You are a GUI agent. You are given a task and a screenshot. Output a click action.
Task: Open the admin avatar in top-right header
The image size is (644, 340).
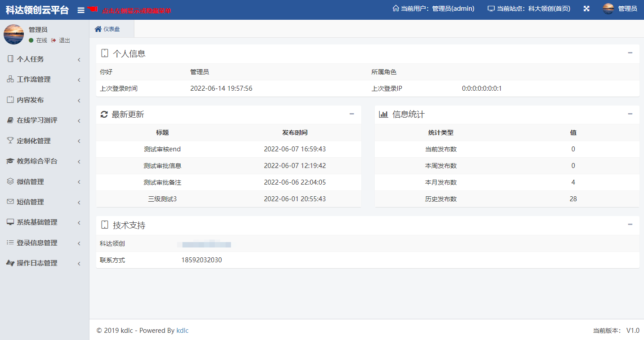pos(608,9)
